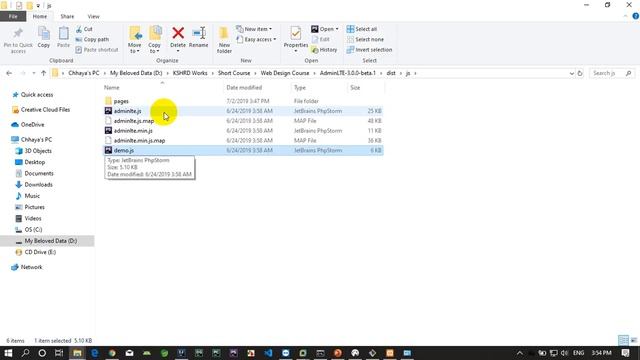Click Pin to Quick access icon
This screenshot has width=640, height=360.
point(18,33)
